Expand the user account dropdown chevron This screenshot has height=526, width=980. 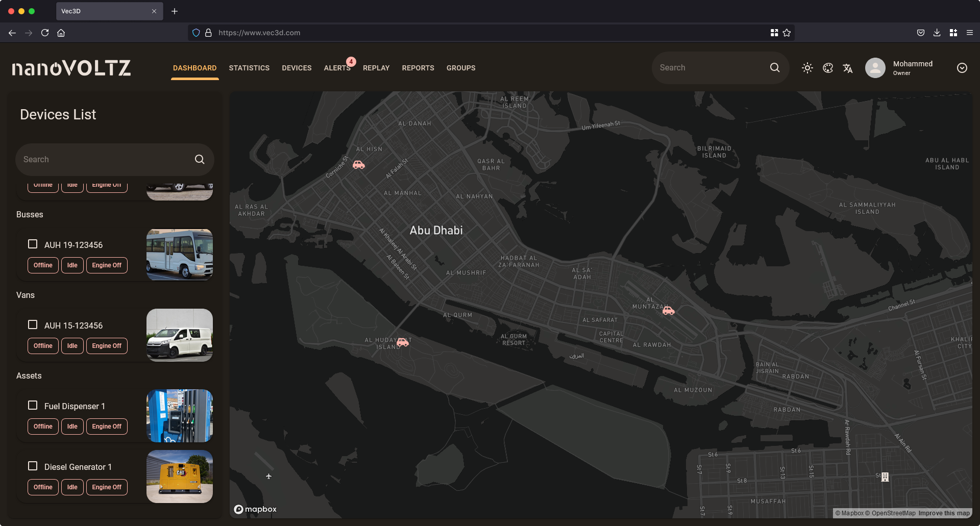click(x=962, y=68)
